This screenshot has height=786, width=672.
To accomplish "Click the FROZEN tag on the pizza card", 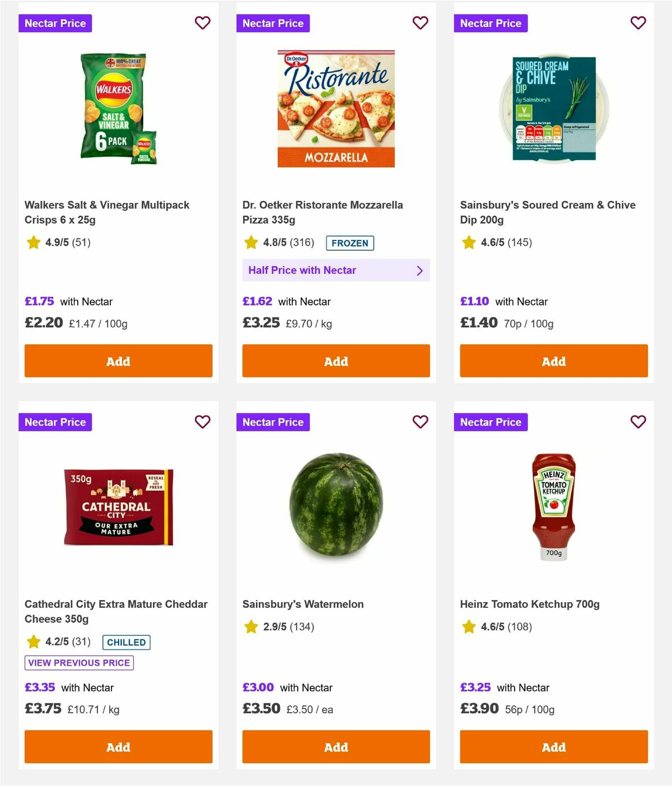I will [350, 243].
